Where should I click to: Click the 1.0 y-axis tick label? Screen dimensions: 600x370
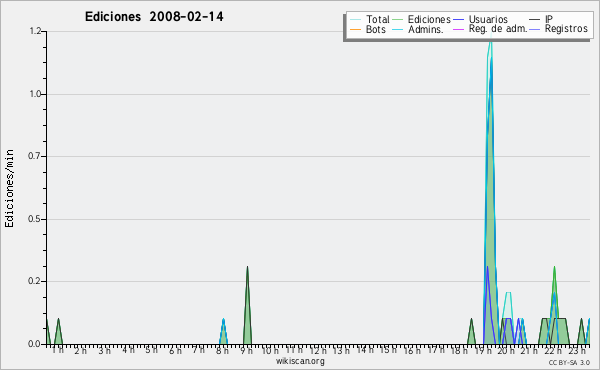tap(35, 94)
